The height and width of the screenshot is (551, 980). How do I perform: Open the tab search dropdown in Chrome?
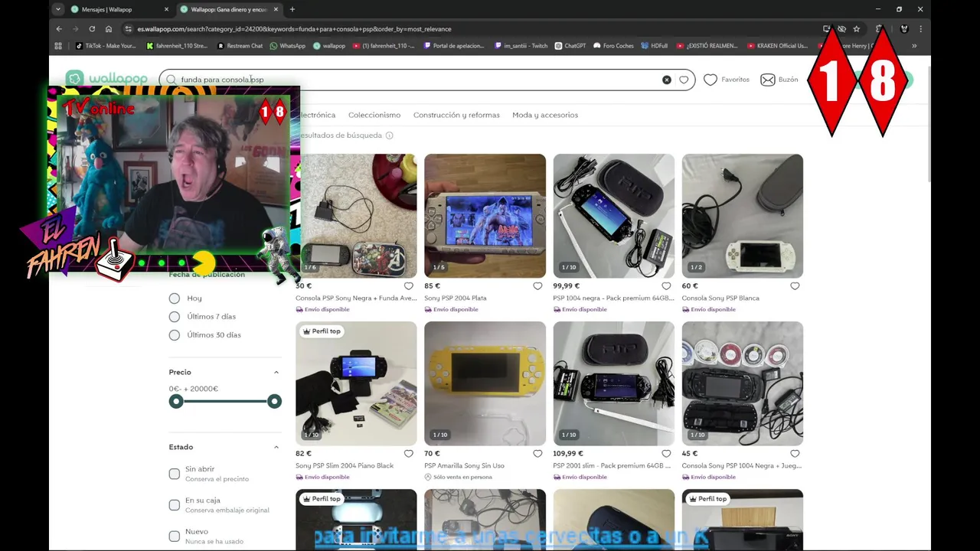click(x=58, y=9)
